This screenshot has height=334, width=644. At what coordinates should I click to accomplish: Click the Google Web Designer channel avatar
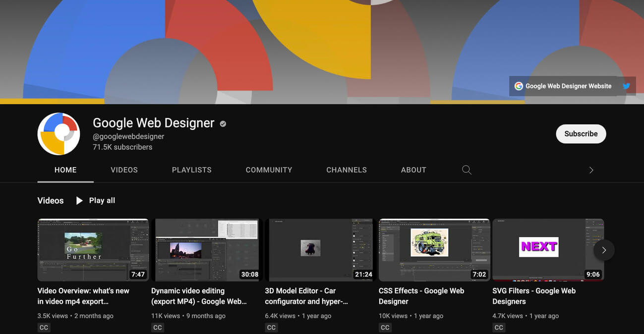tap(59, 134)
